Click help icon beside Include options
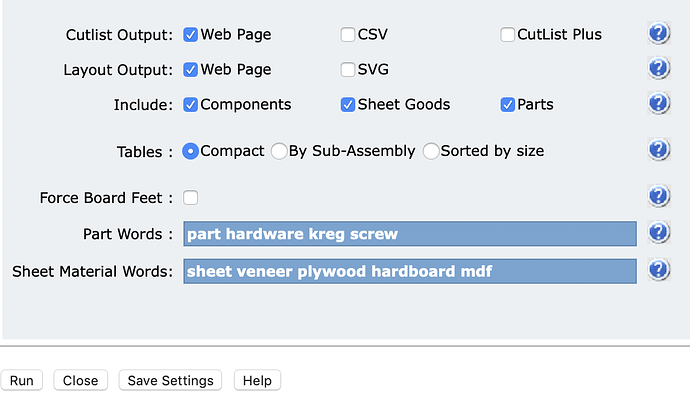The image size is (690, 407). click(x=658, y=103)
